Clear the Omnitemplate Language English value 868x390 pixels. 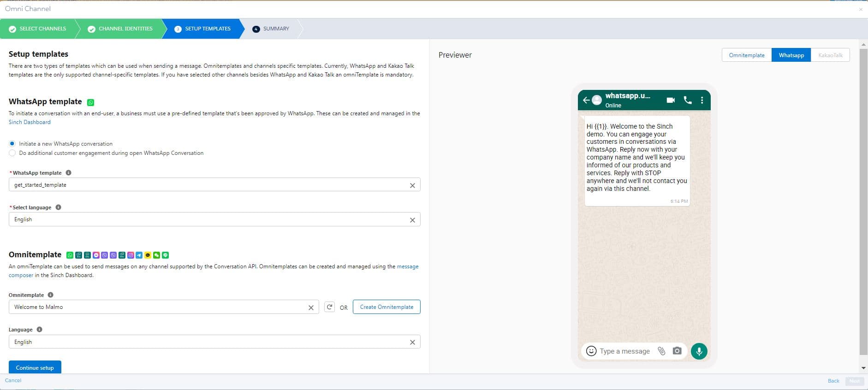pyautogui.click(x=412, y=342)
